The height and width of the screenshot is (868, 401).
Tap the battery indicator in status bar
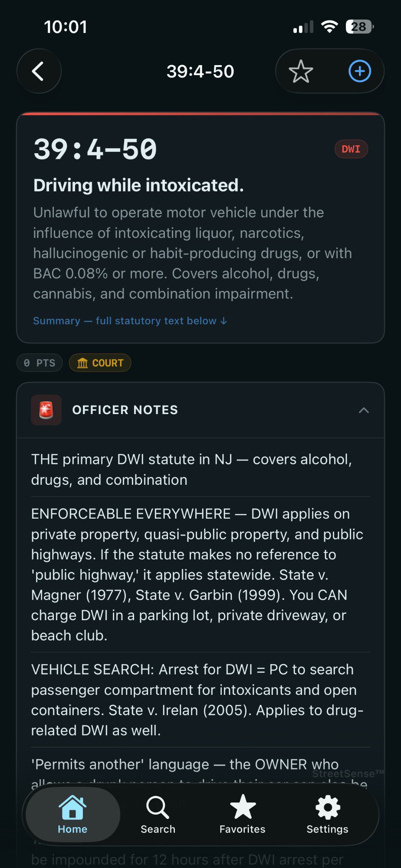coord(359,27)
